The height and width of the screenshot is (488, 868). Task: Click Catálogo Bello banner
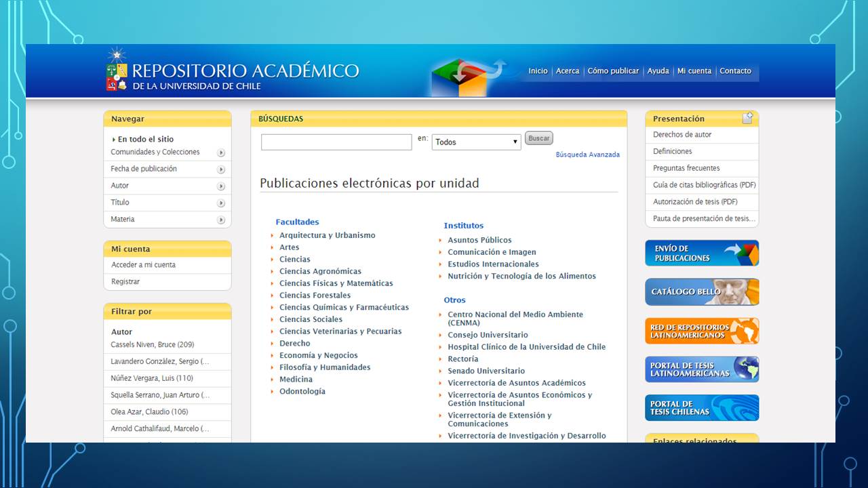(702, 292)
